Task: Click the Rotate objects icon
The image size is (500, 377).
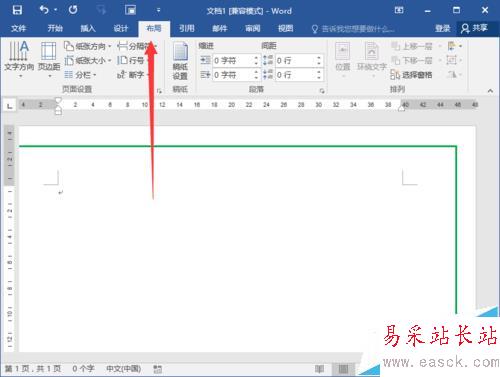Action: [455, 75]
